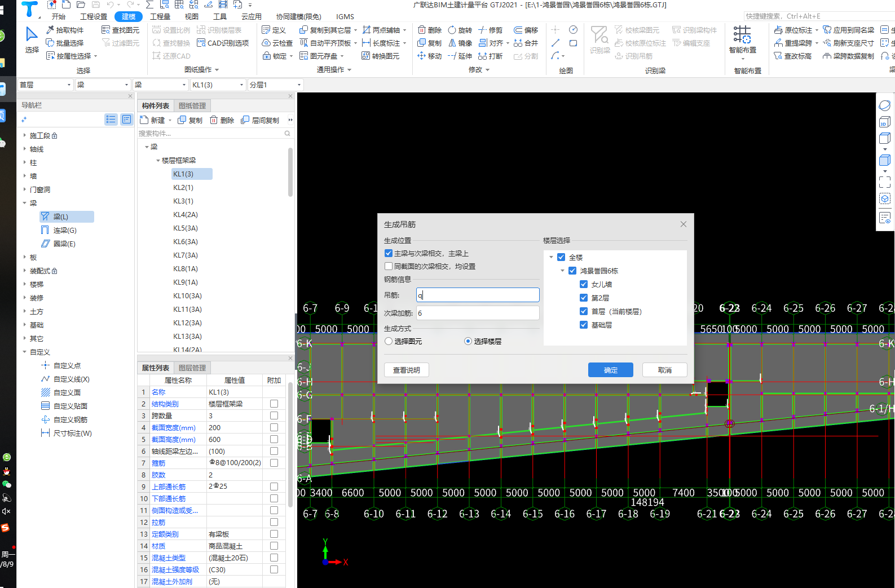Click the 查找图元 find element tool

click(120, 30)
